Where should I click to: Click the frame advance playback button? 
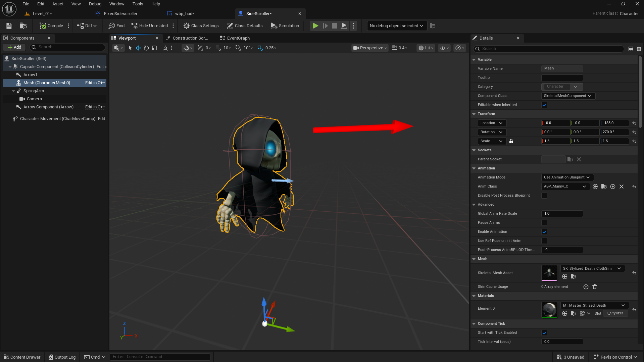[325, 26]
